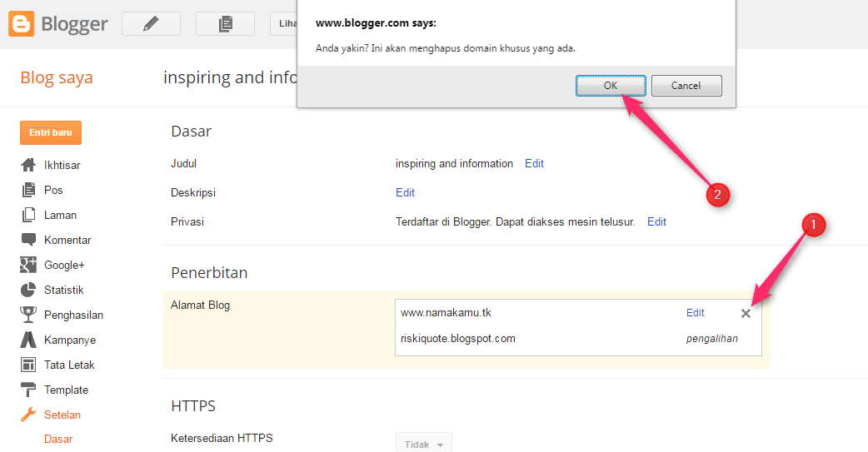Open Ikhtisar from the house icon
The height and width of the screenshot is (452, 868).
pos(28,165)
